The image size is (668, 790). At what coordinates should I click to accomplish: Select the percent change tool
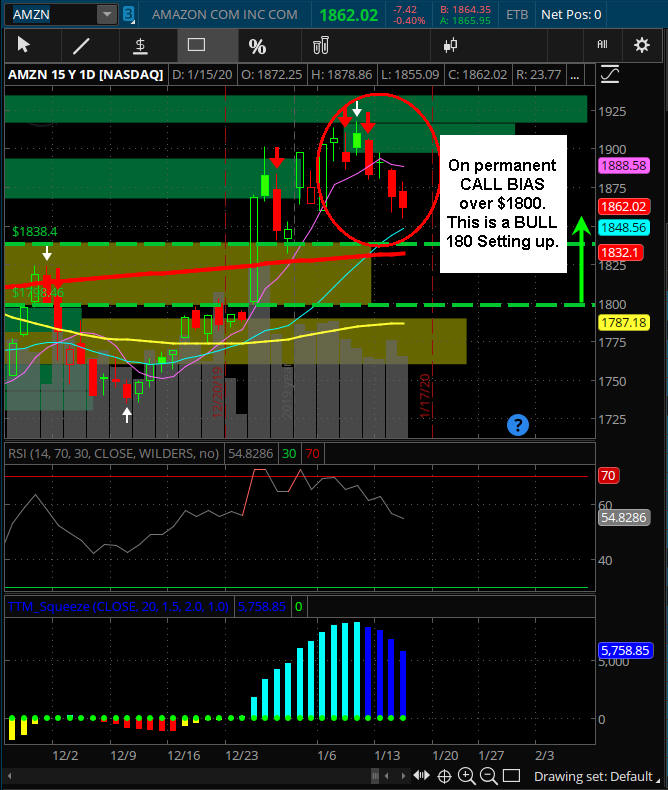(x=257, y=46)
